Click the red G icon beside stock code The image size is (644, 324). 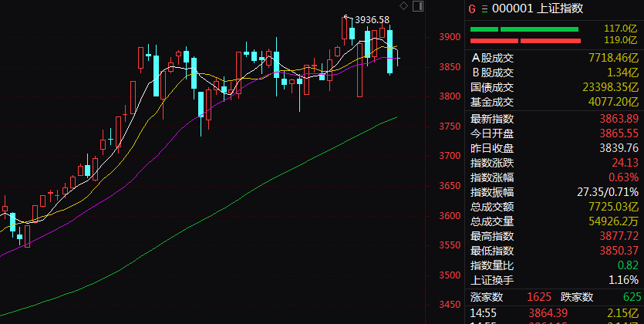pyautogui.click(x=472, y=8)
